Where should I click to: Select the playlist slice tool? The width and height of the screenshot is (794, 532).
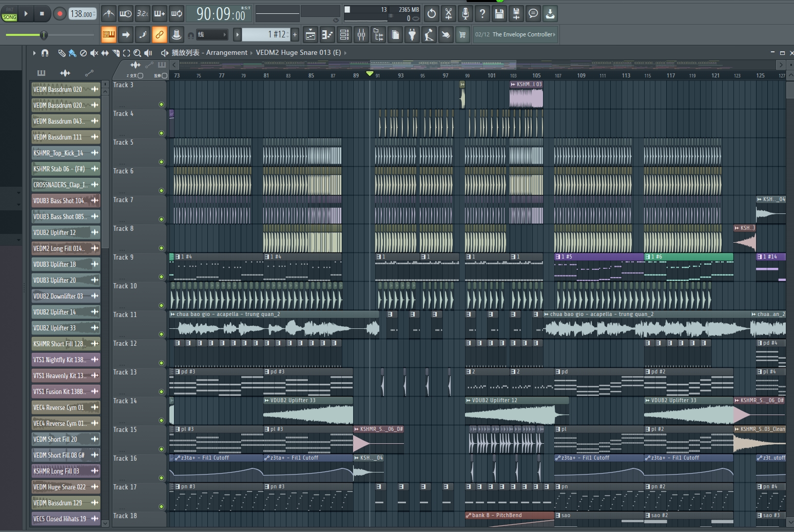pos(115,53)
